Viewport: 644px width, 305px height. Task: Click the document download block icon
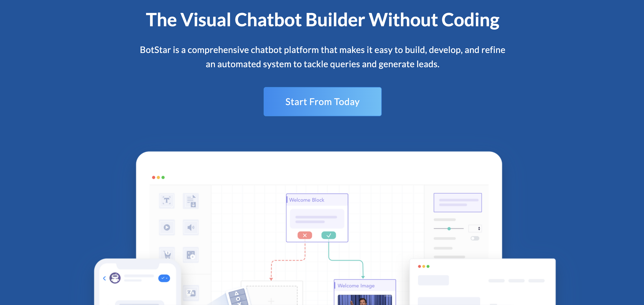[191, 201]
